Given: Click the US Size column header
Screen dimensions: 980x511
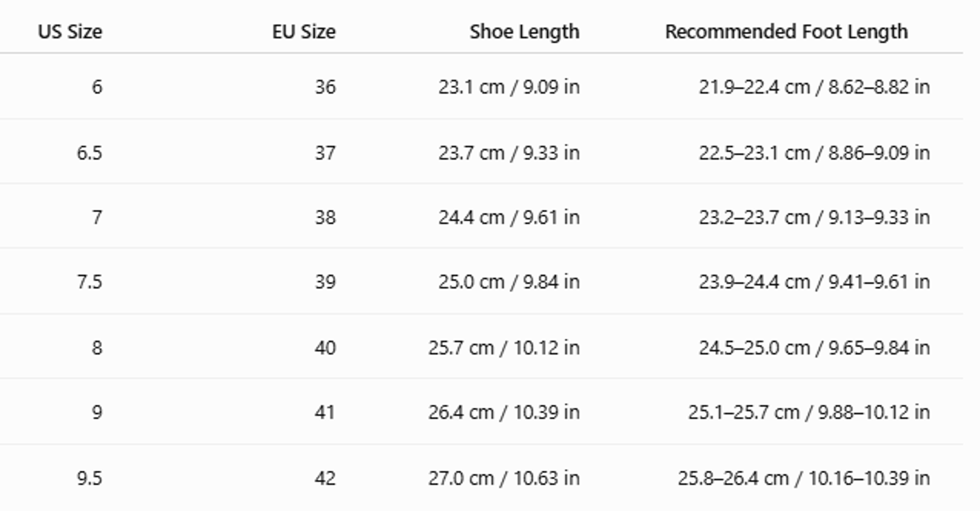Looking at the screenshot, I should (x=70, y=32).
